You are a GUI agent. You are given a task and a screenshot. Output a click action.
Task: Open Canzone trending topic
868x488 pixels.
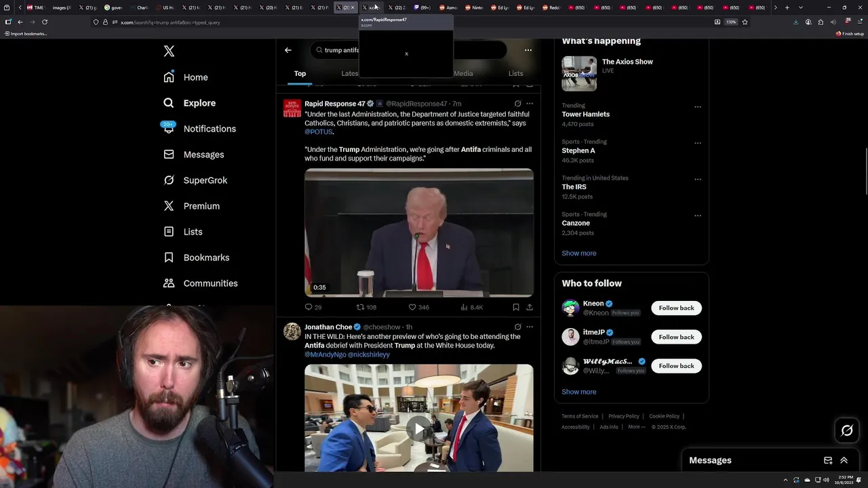576,223
